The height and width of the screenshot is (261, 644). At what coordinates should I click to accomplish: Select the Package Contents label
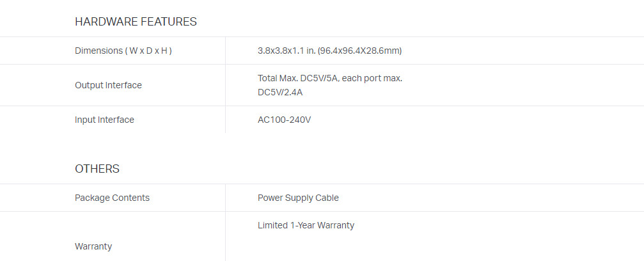tap(112, 198)
